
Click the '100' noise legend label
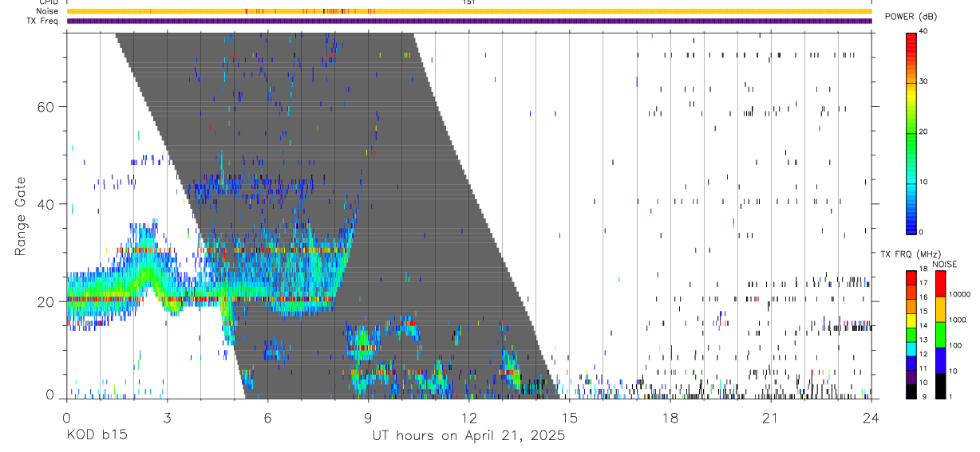[x=955, y=346]
